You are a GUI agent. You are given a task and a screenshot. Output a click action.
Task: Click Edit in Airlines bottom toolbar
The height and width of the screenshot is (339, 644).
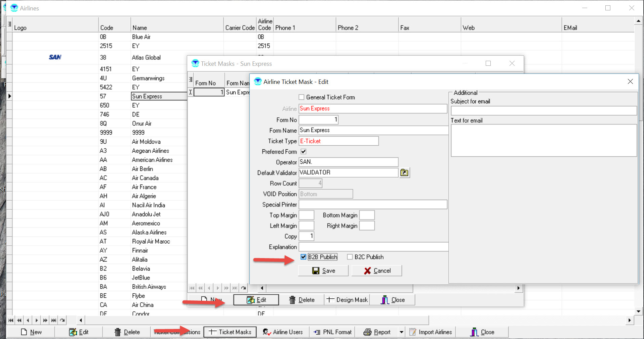(x=79, y=332)
